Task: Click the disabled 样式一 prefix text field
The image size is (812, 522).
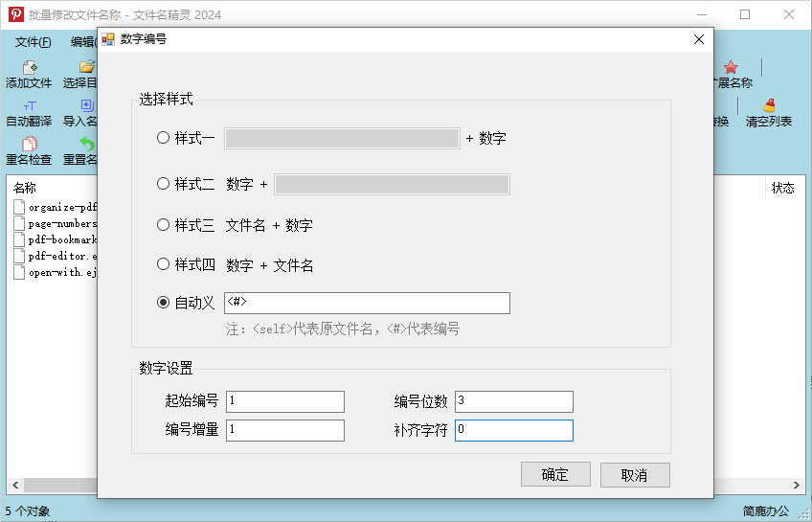Action: [x=342, y=138]
